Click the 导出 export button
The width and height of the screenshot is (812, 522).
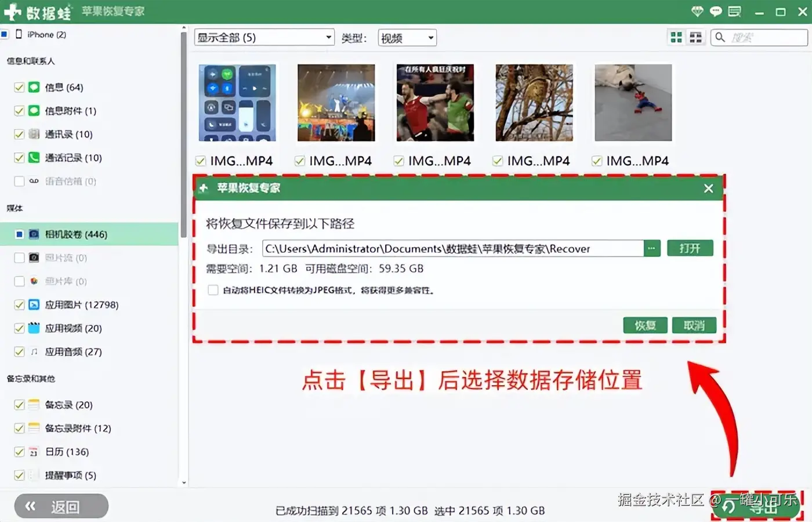coord(757,506)
